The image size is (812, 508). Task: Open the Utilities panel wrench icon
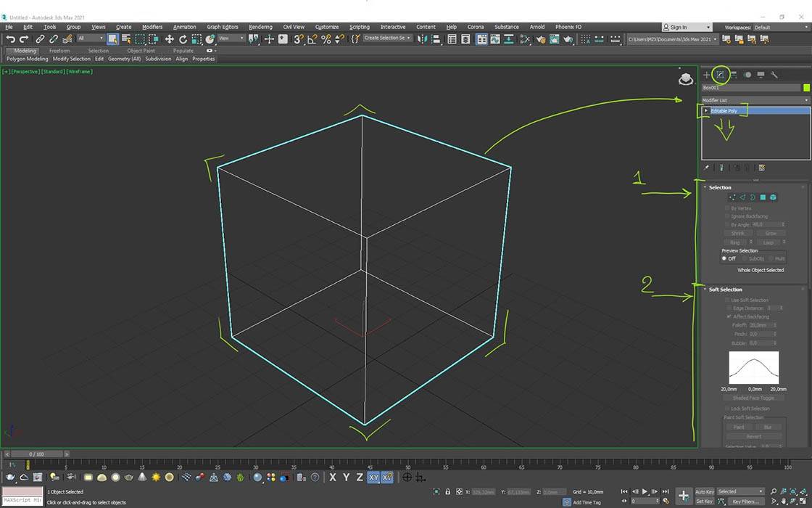774,74
